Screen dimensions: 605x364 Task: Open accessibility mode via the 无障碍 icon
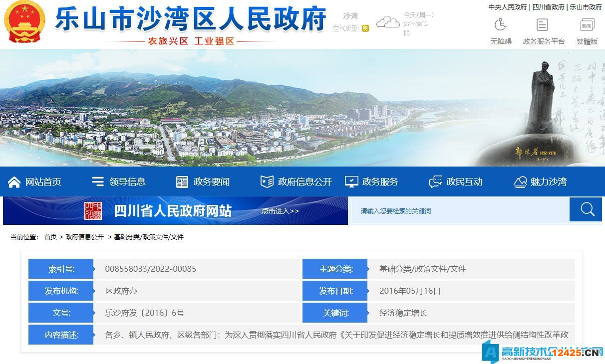(500, 24)
